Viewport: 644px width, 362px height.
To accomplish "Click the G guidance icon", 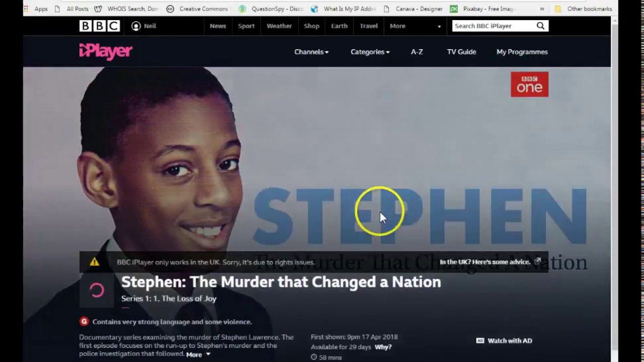I will click(84, 321).
